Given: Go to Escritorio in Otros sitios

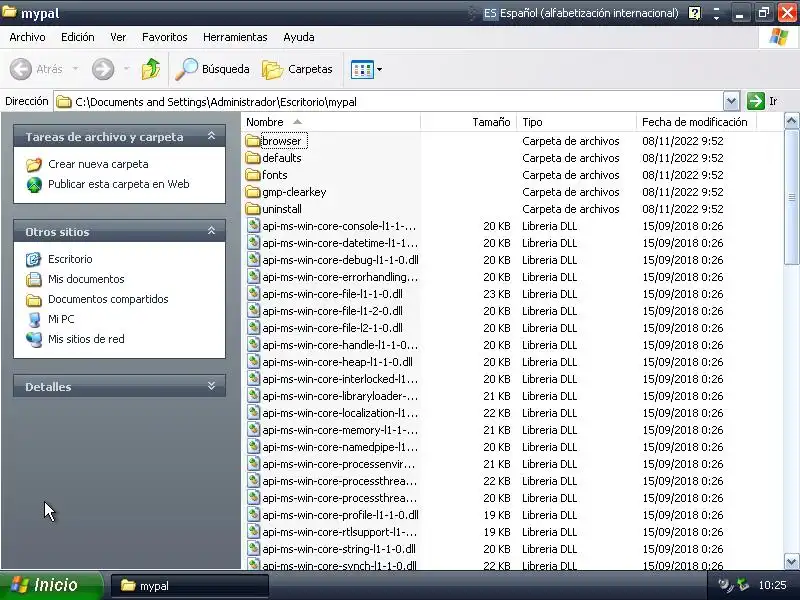Looking at the screenshot, I should 70,259.
